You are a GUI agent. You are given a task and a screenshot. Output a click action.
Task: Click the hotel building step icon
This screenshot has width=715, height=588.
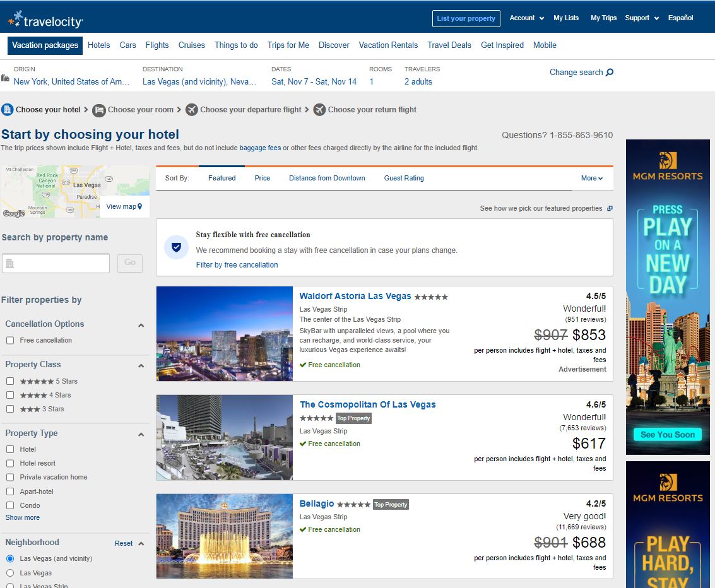[8, 109]
